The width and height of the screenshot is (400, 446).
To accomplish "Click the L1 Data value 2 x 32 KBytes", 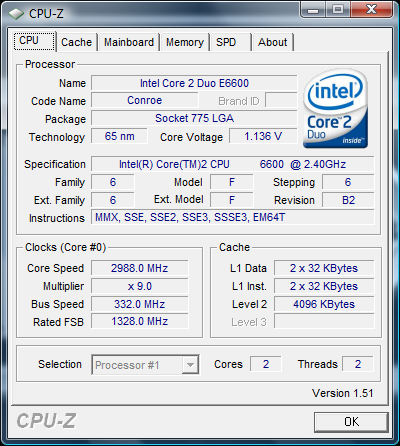I will pyautogui.click(x=324, y=268).
